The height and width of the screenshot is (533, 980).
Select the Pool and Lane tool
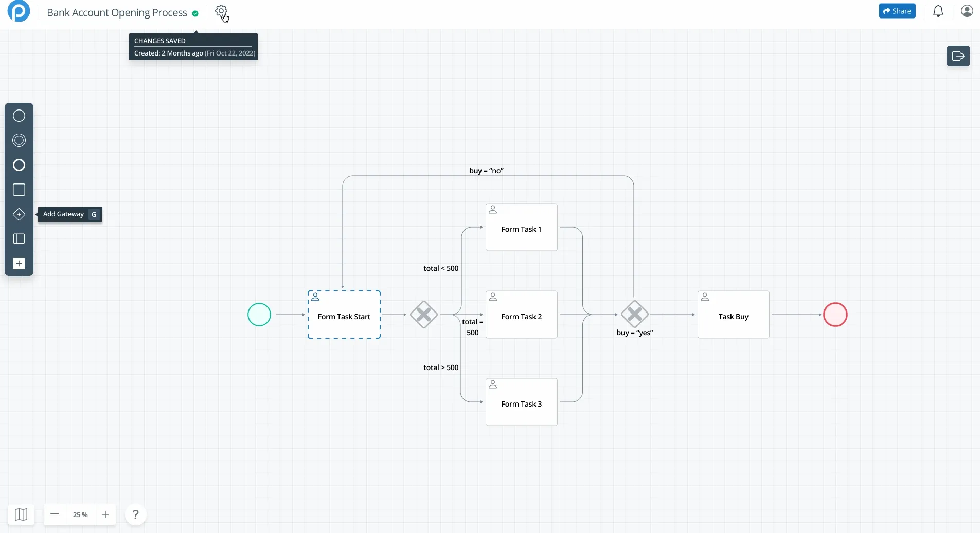(19, 239)
